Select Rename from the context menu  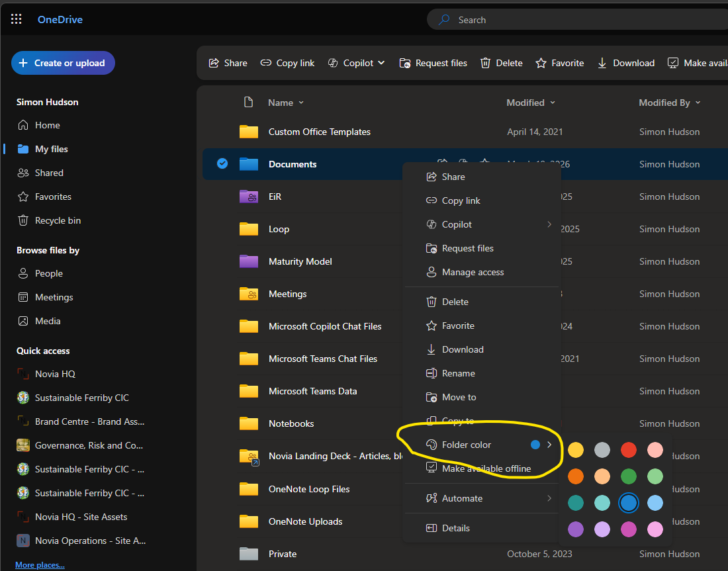(x=458, y=373)
